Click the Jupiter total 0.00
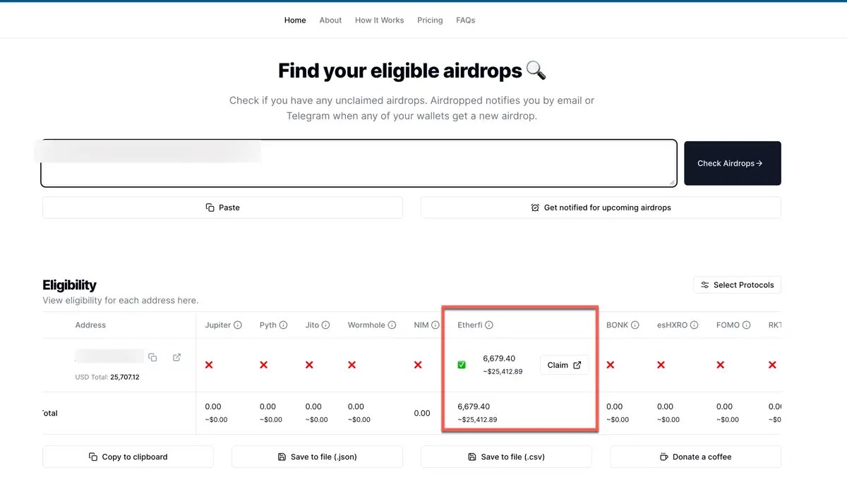847x504 pixels. (x=213, y=407)
